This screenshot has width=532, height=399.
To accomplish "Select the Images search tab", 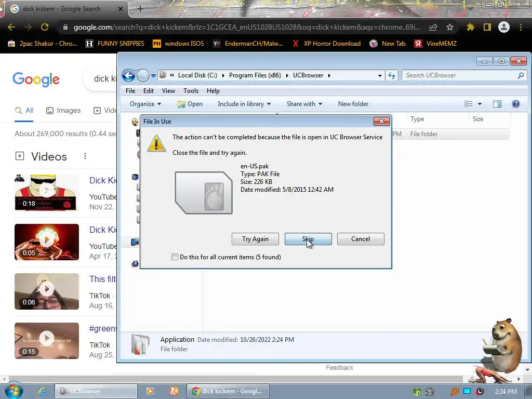I will point(63,111).
